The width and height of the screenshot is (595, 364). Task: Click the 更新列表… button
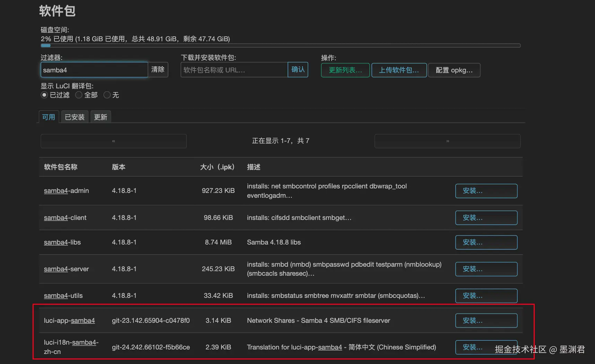pyautogui.click(x=345, y=70)
